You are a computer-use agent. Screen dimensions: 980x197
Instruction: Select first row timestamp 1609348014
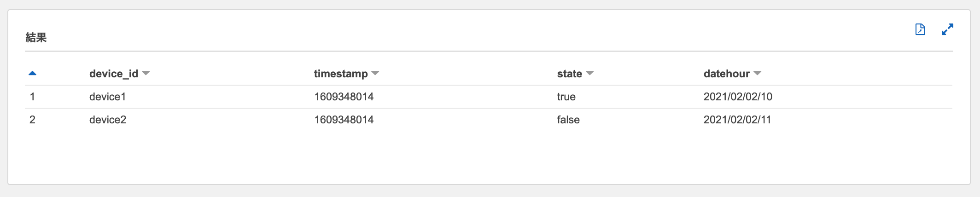coord(344,97)
